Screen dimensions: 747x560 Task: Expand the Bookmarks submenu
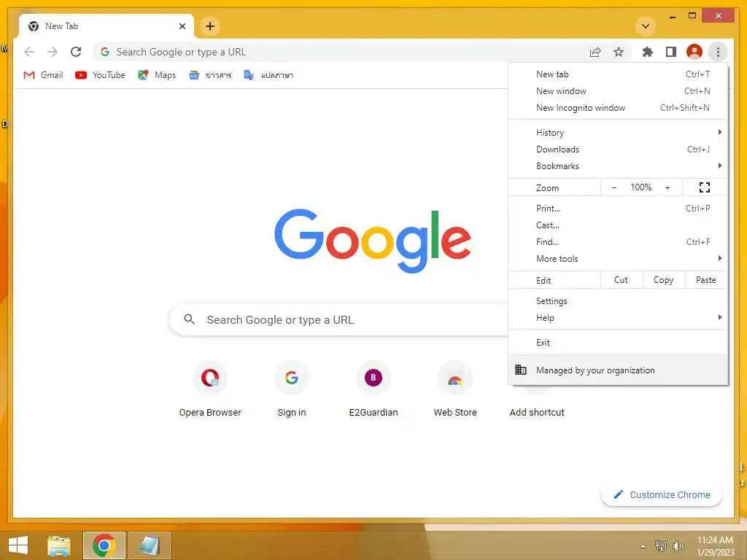[618, 166]
